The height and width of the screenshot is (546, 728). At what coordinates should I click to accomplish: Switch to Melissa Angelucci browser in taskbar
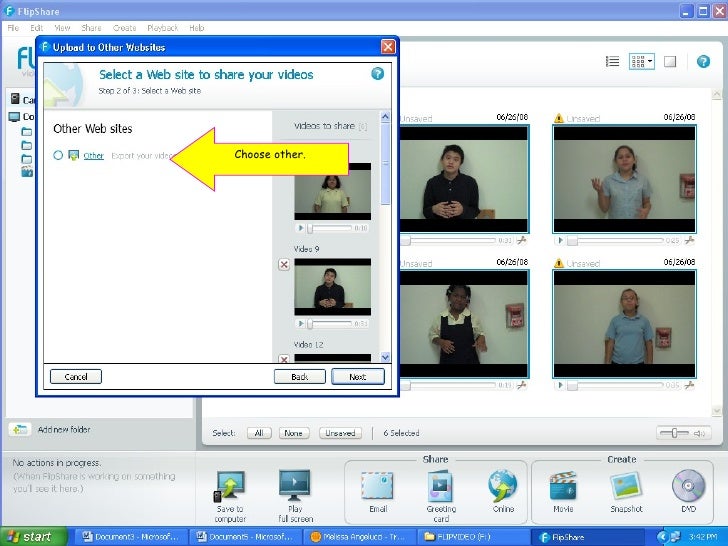point(359,537)
